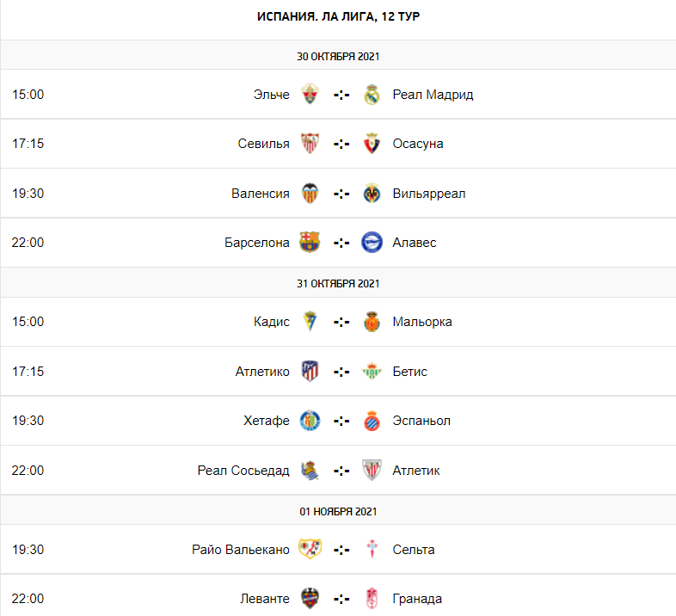676x616 pixels.
Task: Click the Атлетик team name
Action: pos(416,471)
